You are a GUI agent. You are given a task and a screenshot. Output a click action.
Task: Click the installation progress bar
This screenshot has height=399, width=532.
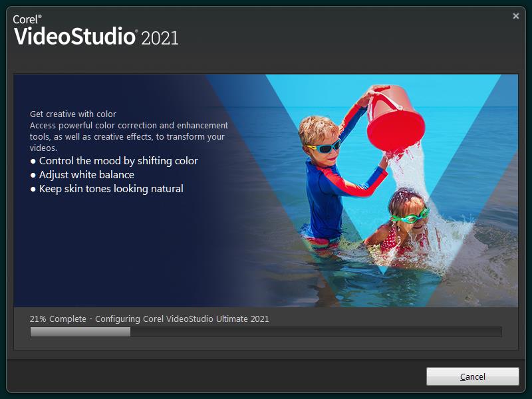point(265,332)
